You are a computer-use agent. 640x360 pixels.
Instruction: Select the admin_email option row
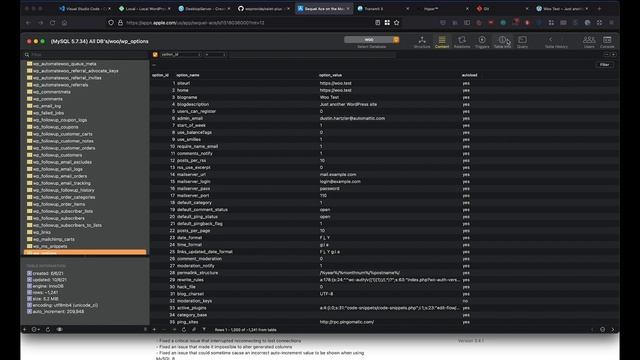pos(384,118)
